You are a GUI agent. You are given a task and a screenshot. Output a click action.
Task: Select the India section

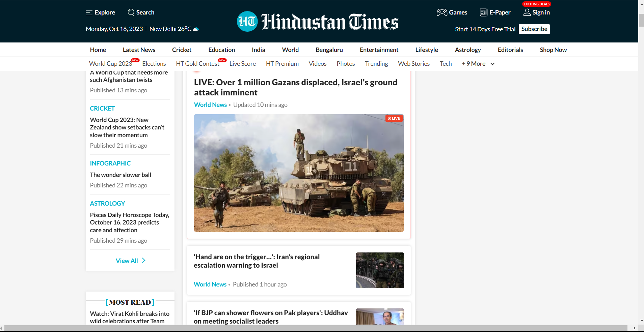[258, 50]
